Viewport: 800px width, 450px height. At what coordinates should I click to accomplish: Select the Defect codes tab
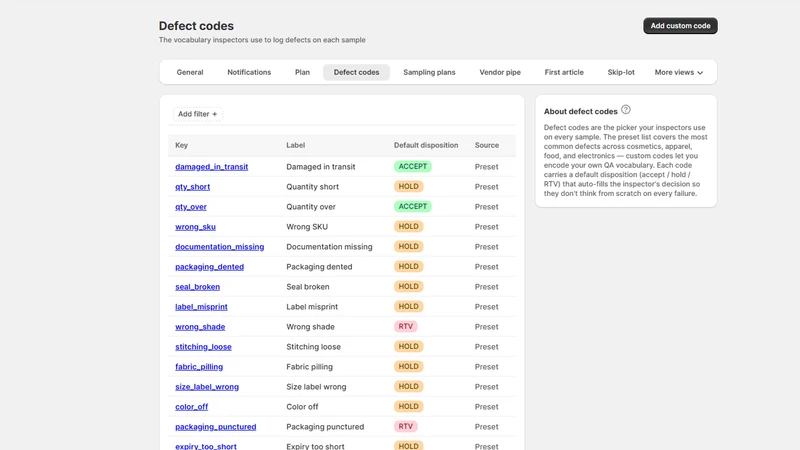(x=356, y=72)
